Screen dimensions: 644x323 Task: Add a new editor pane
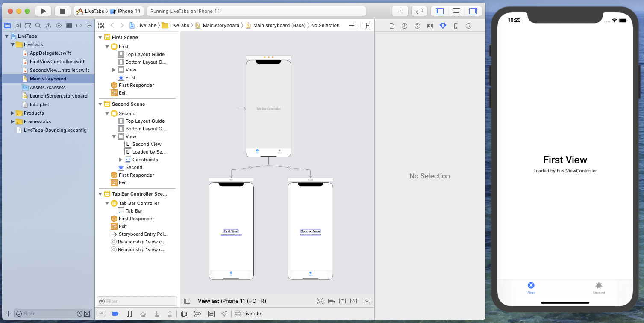click(367, 25)
